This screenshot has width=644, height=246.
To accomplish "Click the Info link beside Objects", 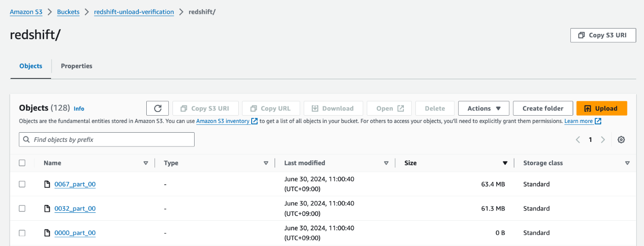I will tap(79, 109).
